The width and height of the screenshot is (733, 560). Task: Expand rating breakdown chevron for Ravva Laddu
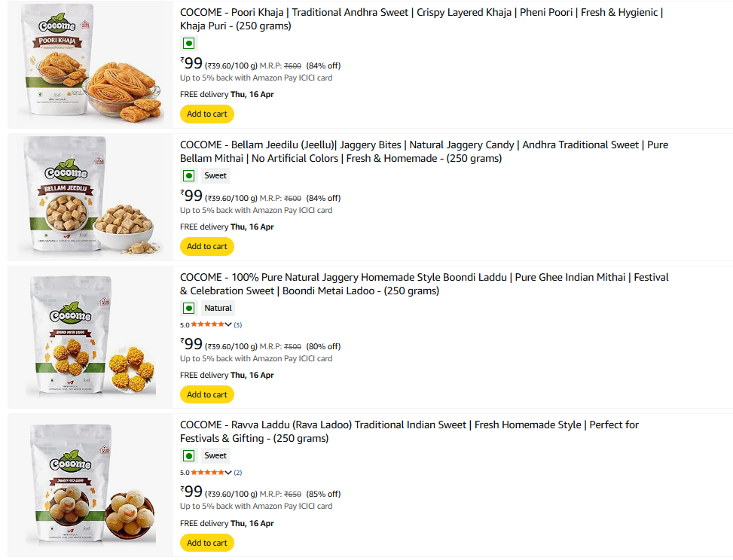[228, 472]
